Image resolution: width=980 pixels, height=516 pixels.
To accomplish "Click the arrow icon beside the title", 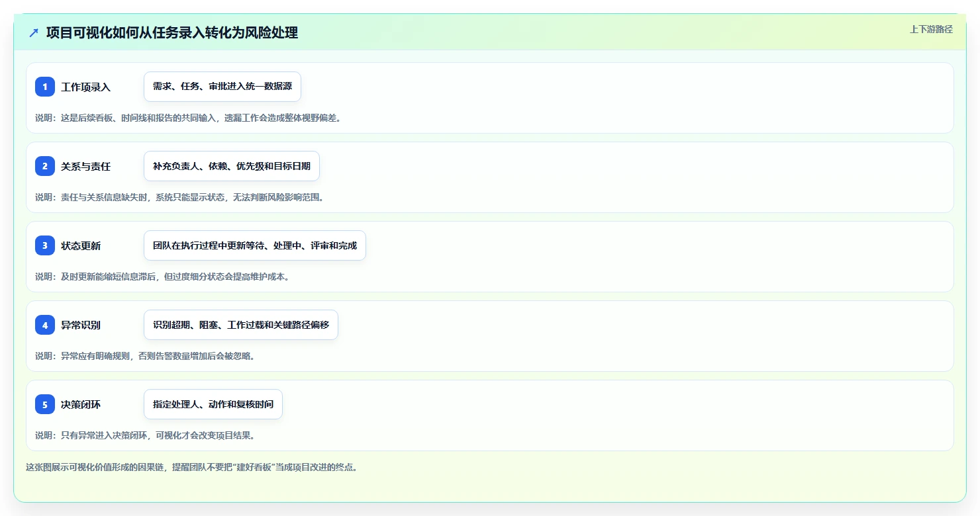I will point(34,32).
